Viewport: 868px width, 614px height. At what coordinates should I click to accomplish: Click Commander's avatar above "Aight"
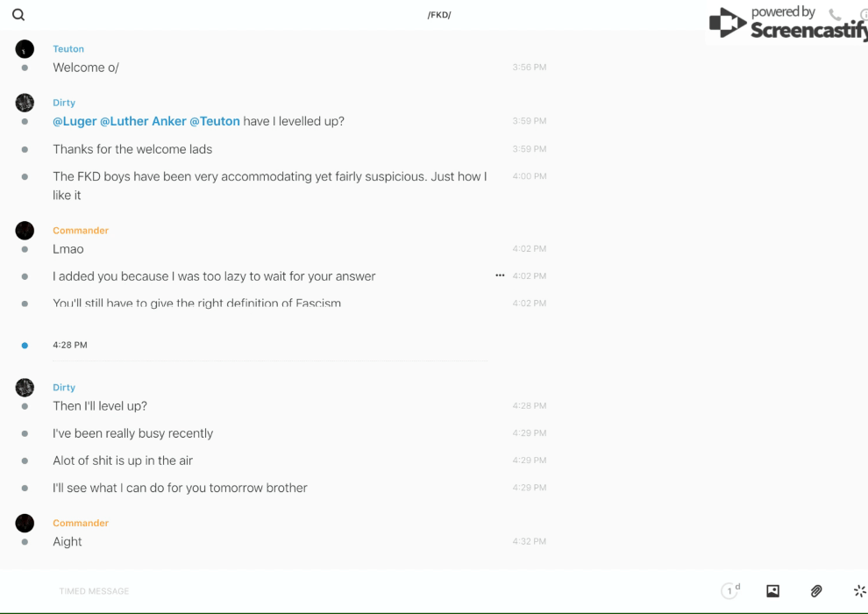(25, 523)
